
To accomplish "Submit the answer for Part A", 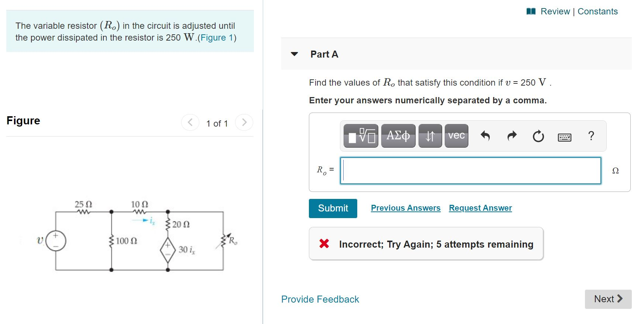I will tap(333, 208).
